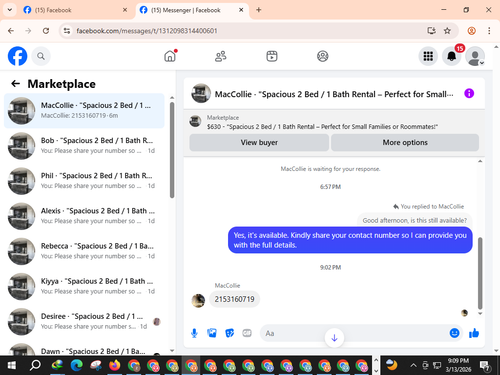Click the address bar URL
This screenshot has height=375, width=500.
pyautogui.click(x=147, y=31)
